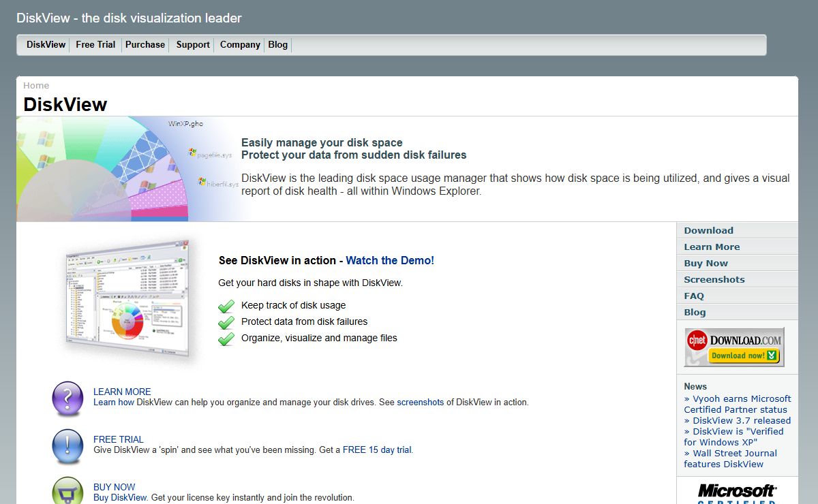This screenshot has height=504, width=818.
Task: Go to Support in the navigation bar
Action: point(193,44)
